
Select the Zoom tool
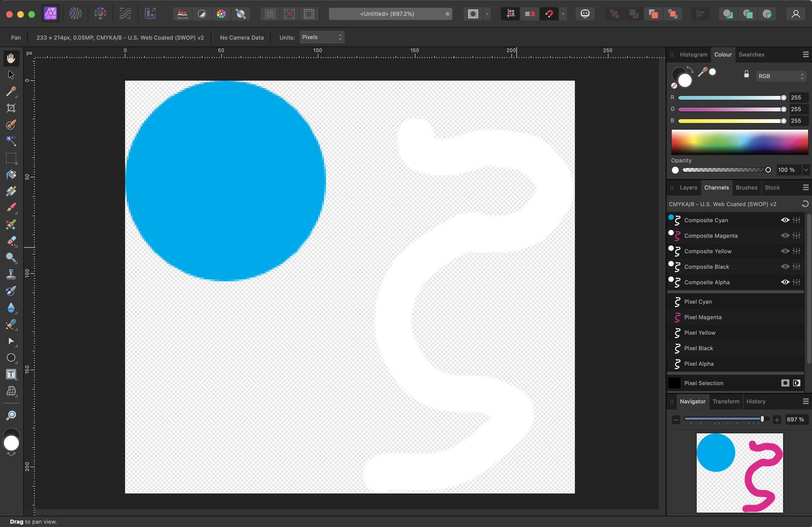click(x=11, y=415)
